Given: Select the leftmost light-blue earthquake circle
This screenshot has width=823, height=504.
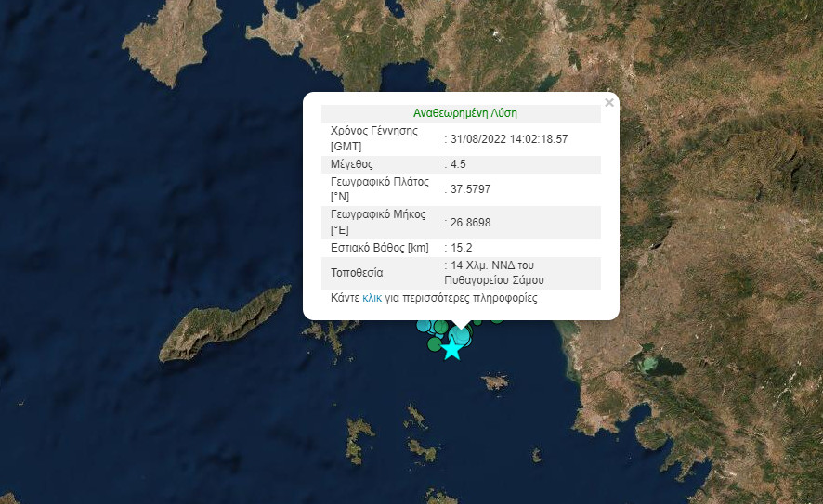Looking at the screenshot, I should tap(425, 326).
